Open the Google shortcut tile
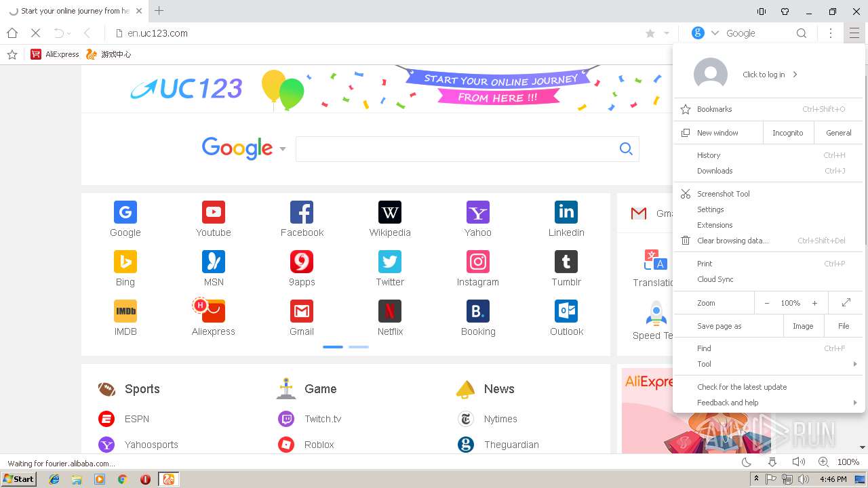The width and height of the screenshot is (868, 488). 125,219
